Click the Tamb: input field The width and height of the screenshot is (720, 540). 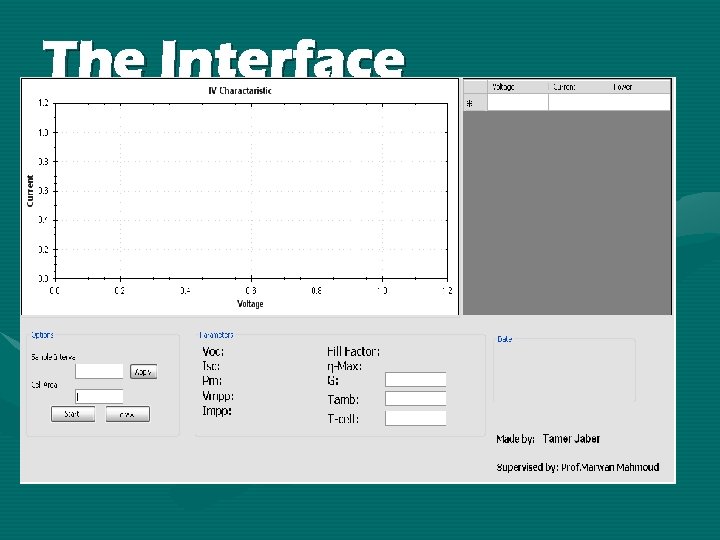(x=416, y=399)
